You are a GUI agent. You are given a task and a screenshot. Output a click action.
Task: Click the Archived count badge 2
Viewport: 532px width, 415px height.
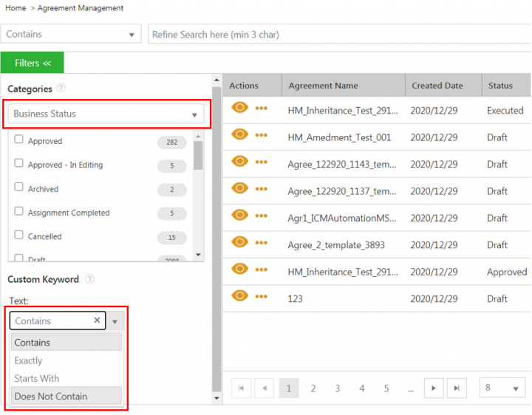point(172,190)
